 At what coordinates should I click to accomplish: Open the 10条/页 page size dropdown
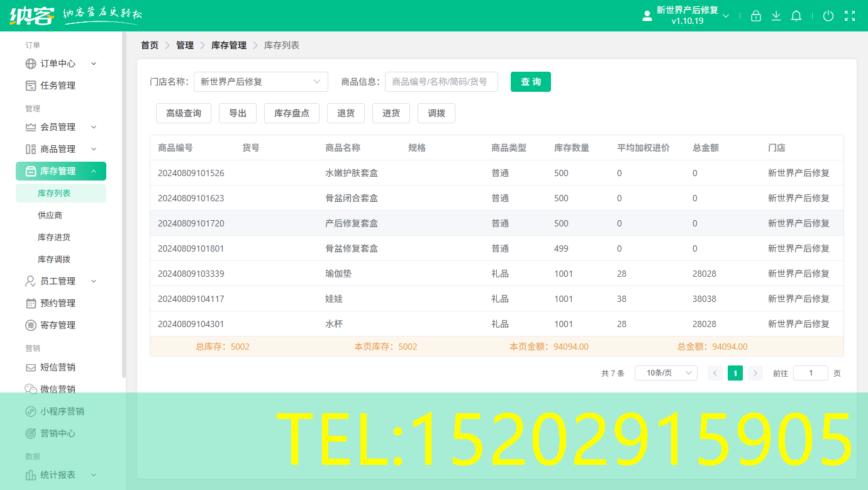665,372
